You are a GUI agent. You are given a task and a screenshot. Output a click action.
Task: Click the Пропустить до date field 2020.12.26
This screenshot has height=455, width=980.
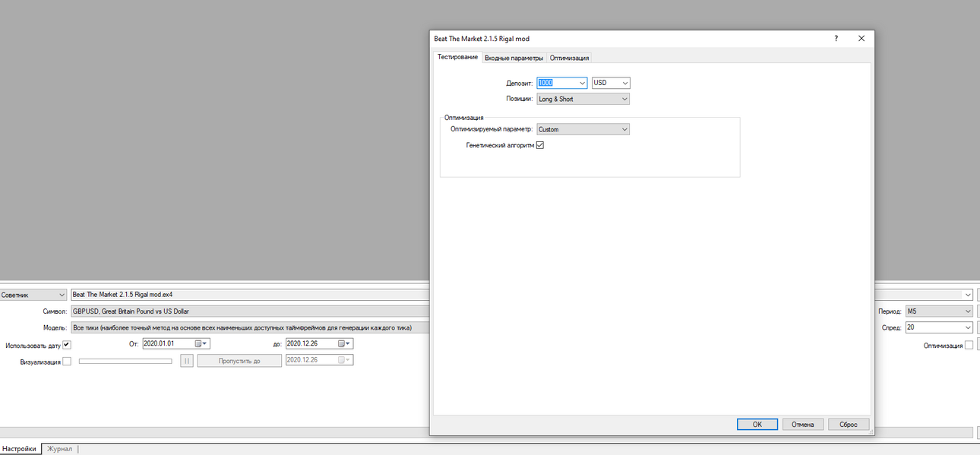tap(319, 360)
